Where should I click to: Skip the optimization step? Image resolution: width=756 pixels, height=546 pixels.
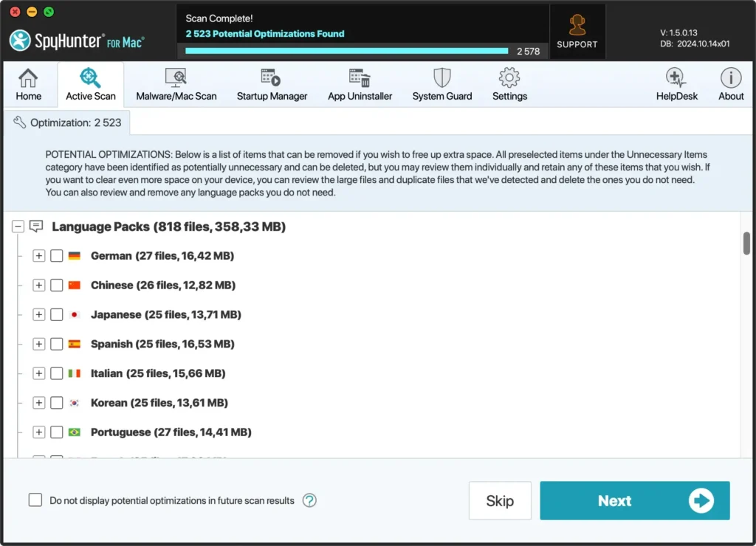(500, 500)
